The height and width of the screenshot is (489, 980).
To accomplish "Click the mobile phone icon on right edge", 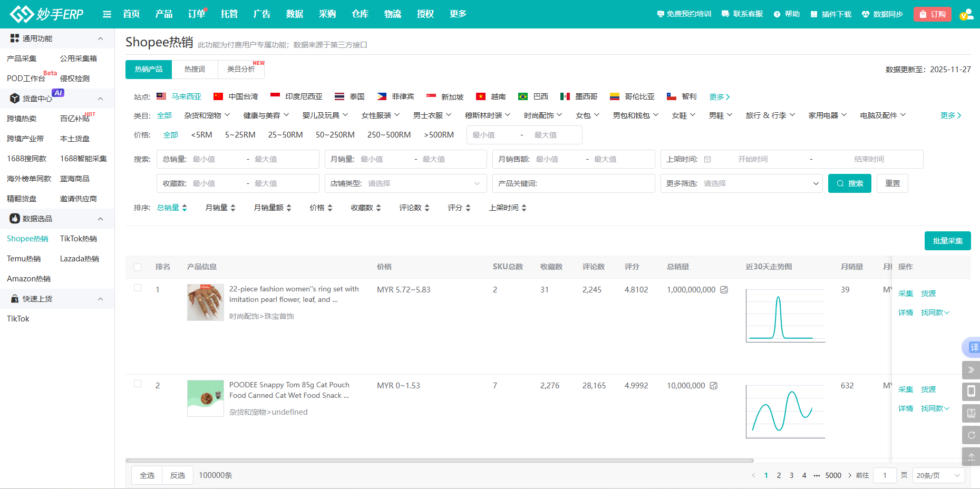I will 971,392.
